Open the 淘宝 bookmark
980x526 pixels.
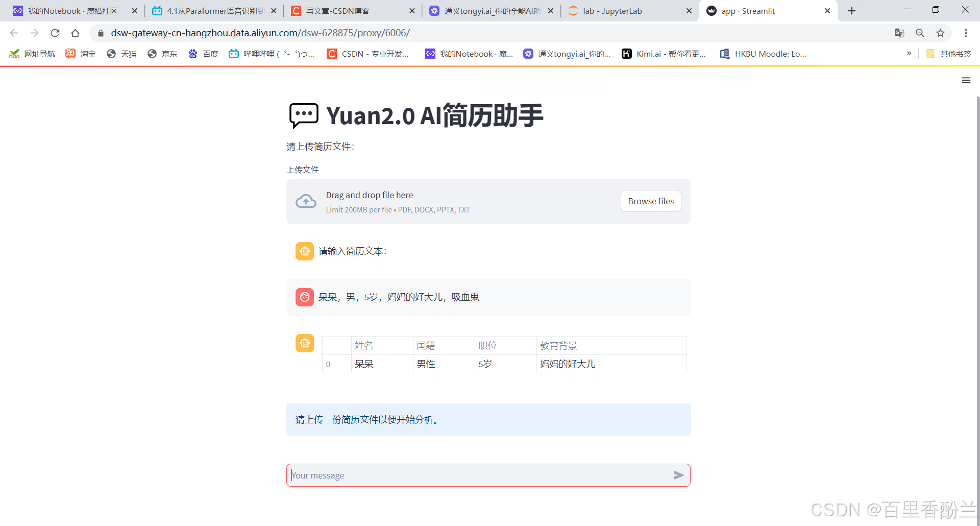[x=81, y=54]
